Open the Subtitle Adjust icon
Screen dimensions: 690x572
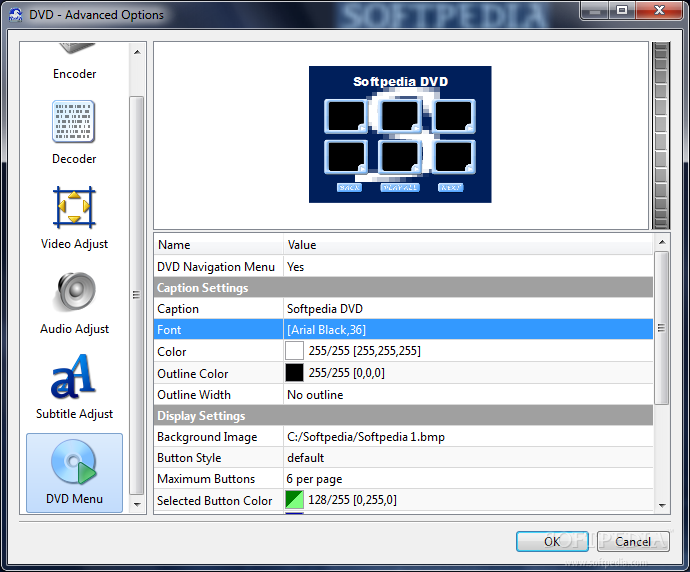[x=73, y=377]
